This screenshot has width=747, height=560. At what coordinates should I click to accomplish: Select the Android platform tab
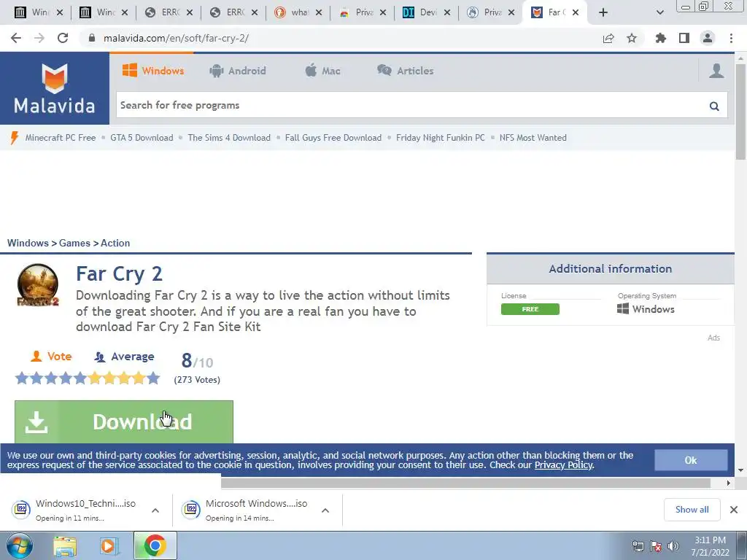click(238, 71)
